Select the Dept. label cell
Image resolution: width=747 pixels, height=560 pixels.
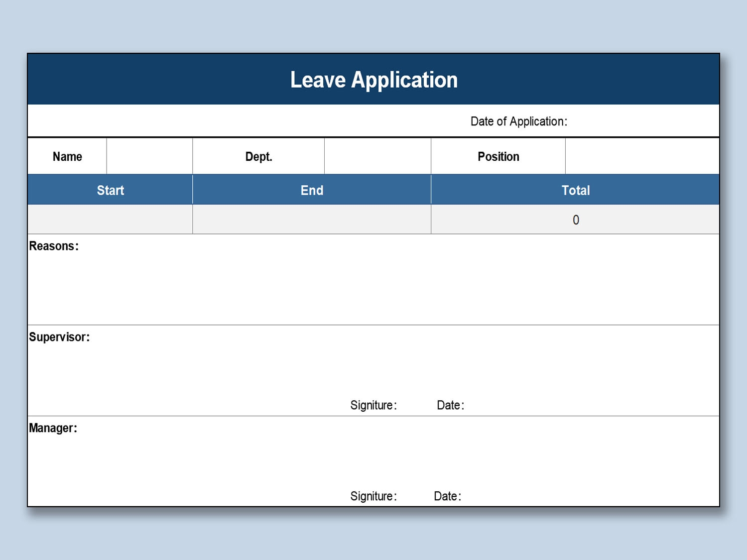coord(258,156)
